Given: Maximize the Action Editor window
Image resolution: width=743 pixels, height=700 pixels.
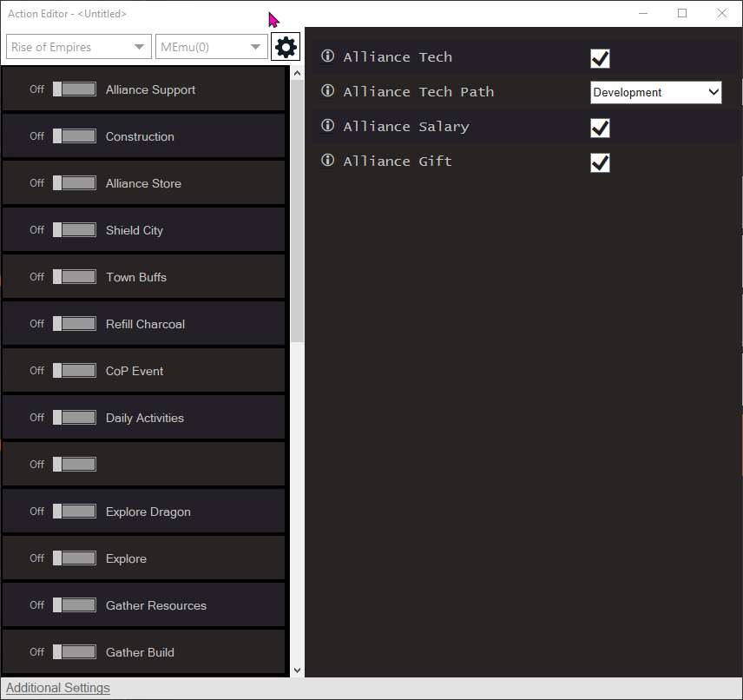Looking at the screenshot, I should 682,13.
